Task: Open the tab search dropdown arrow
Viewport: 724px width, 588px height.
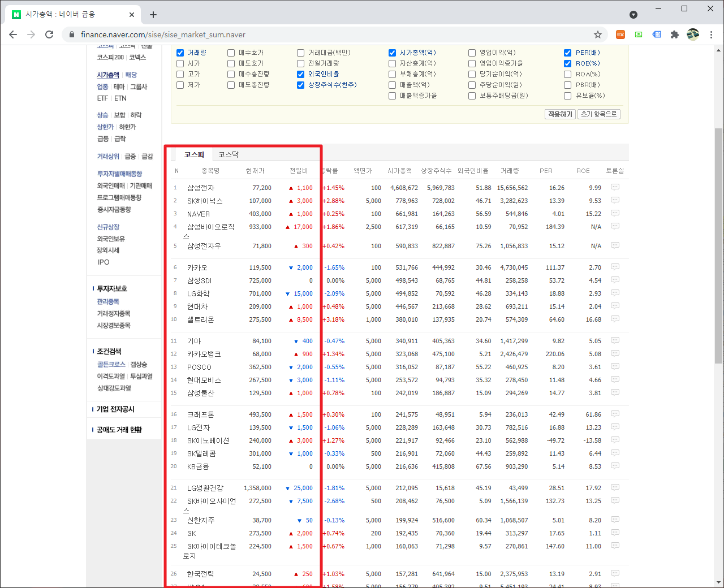Action: point(633,15)
